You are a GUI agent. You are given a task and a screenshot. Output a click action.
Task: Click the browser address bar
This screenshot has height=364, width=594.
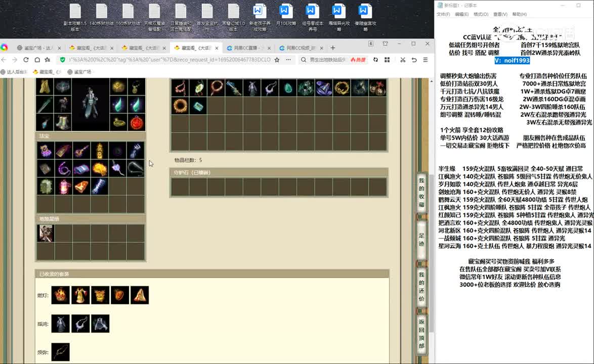[x=169, y=60]
